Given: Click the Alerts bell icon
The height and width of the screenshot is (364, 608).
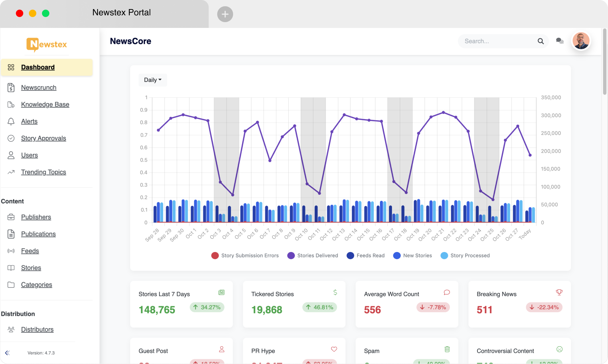Looking at the screenshot, I should (11, 121).
